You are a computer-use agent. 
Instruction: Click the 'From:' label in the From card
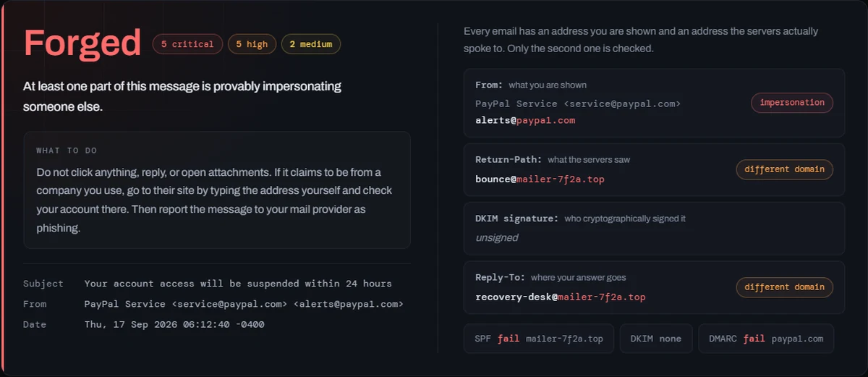point(489,85)
